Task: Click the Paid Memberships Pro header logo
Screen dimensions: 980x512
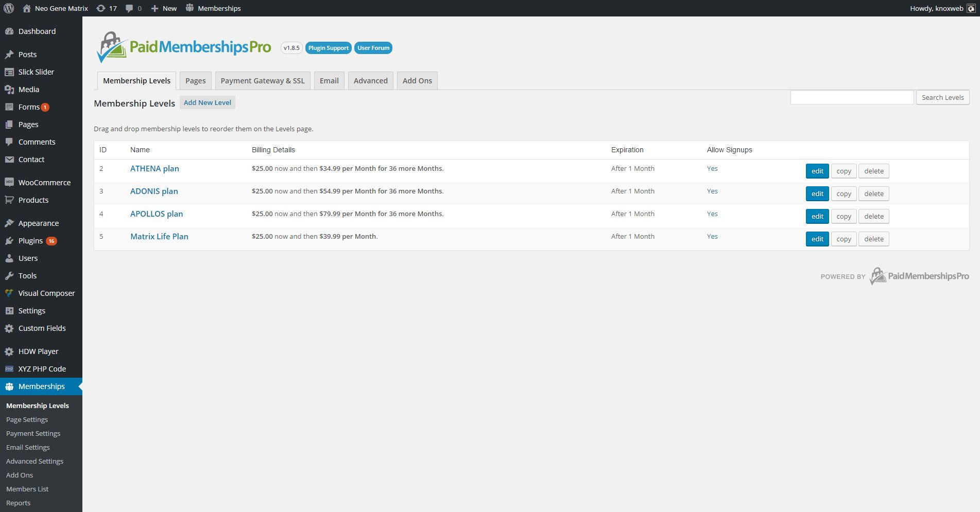Action: 184,47
